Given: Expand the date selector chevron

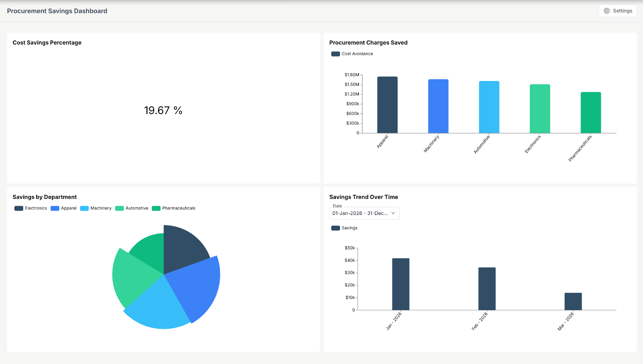Looking at the screenshot, I should pos(393,213).
